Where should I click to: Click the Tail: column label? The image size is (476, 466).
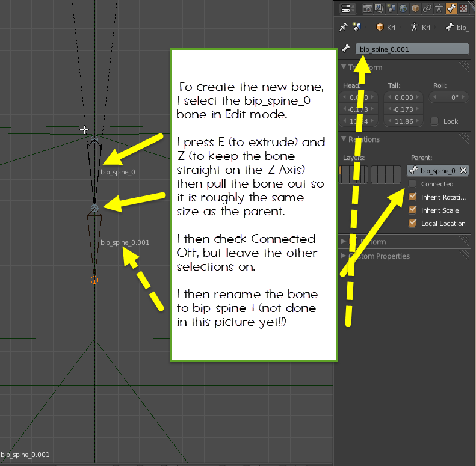(x=394, y=85)
